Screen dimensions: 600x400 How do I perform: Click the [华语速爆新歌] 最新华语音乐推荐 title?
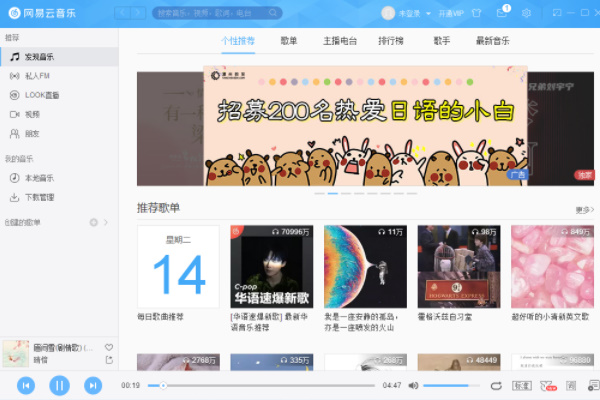[x=269, y=322]
